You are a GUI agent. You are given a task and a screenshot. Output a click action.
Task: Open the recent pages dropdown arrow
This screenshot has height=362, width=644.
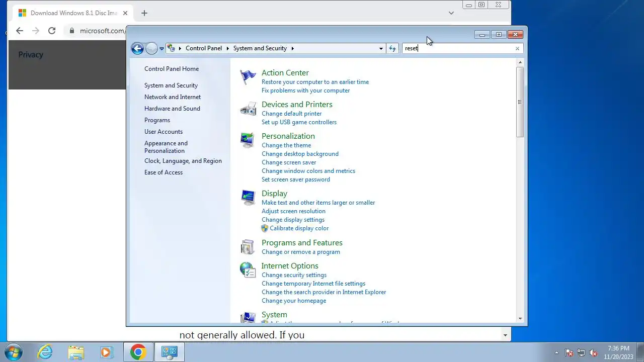[x=162, y=48]
